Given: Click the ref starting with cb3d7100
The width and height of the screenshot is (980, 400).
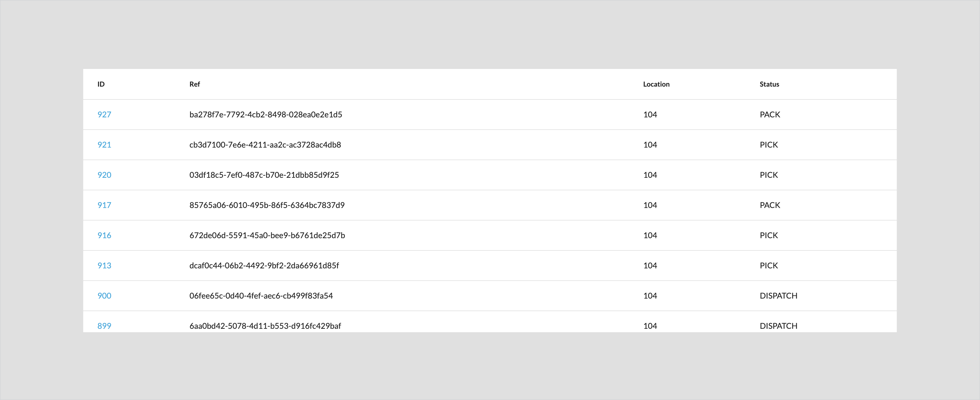Looking at the screenshot, I should click(x=265, y=145).
